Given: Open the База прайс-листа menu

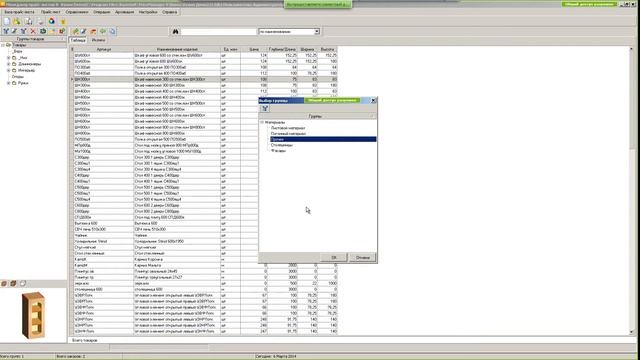Looking at the screenshot, I should (20, 12).
